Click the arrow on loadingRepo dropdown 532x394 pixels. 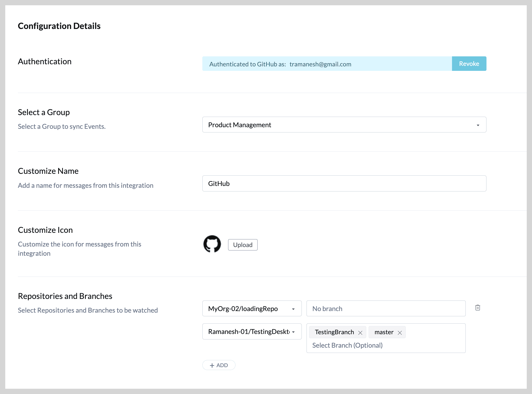293,309
